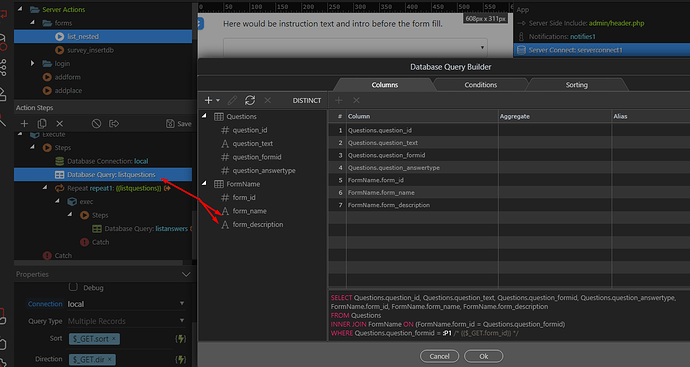This screenshot has width=690, height=367.
Task: Collapse the Properties panel chevron
Action: point(186,275)
